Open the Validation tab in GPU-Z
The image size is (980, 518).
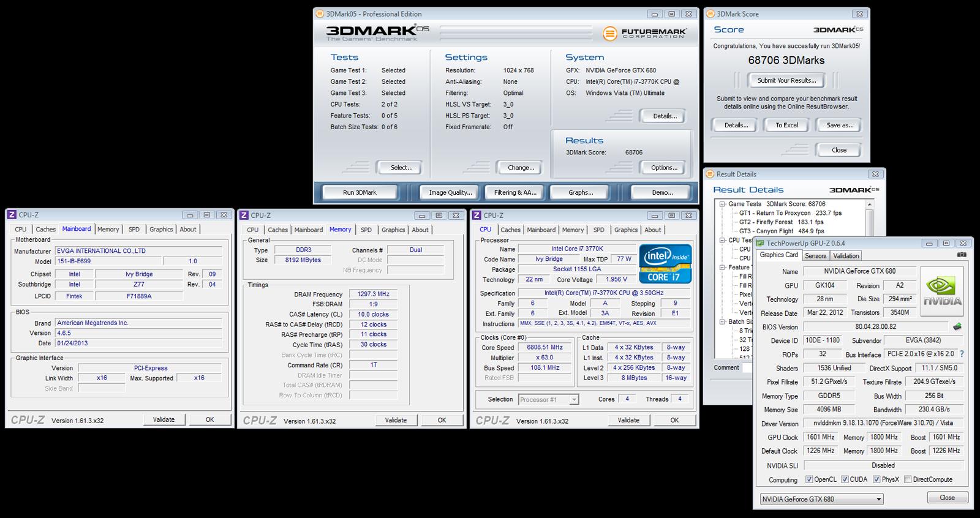846,256
